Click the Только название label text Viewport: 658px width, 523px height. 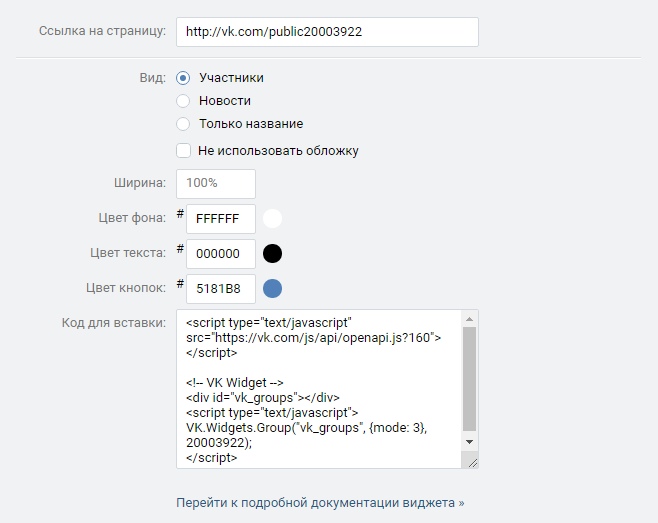pos(251,124)
